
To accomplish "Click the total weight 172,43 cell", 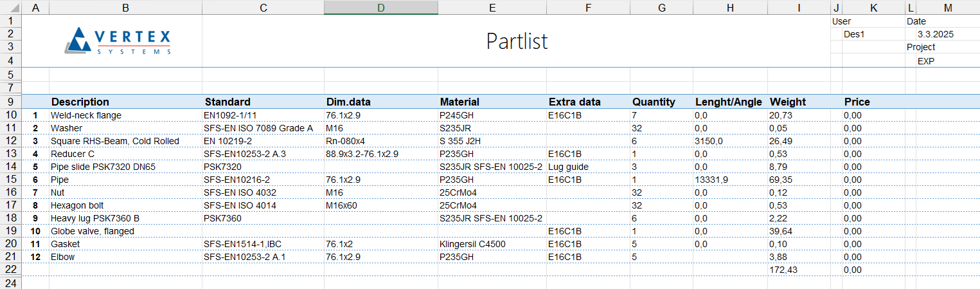I will tap(783, 270).
